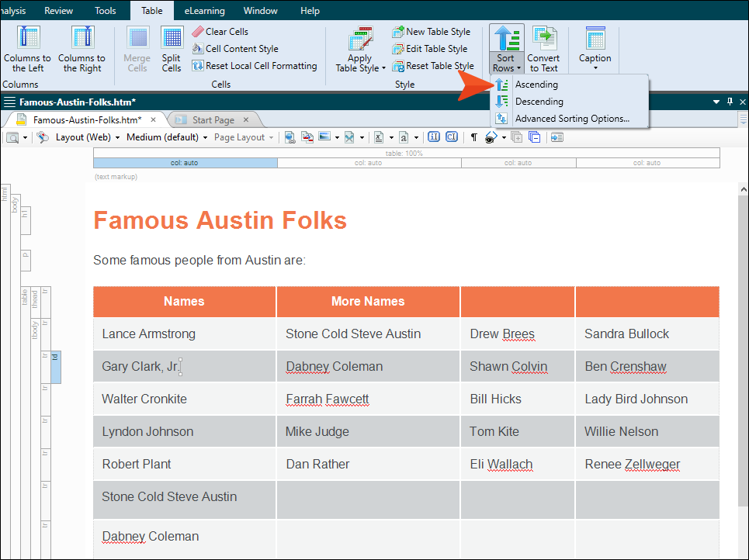Choose Descending sort option
The image size is (749, 560).
[x=569, y=102]
